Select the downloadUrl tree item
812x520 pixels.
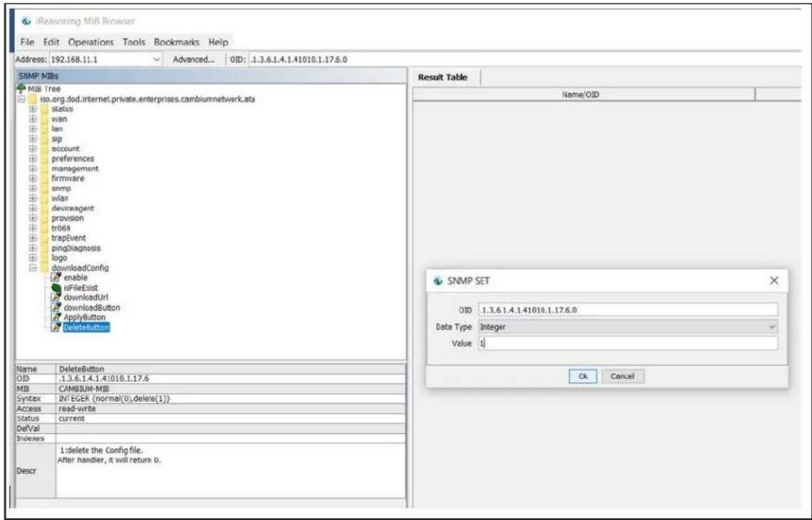point(86,298)
